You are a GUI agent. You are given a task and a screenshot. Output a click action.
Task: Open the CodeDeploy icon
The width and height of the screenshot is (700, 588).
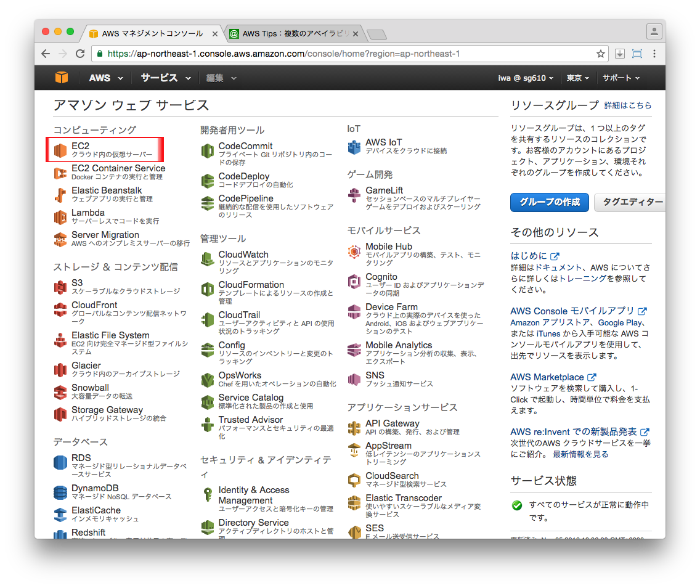tap(207, 181)
